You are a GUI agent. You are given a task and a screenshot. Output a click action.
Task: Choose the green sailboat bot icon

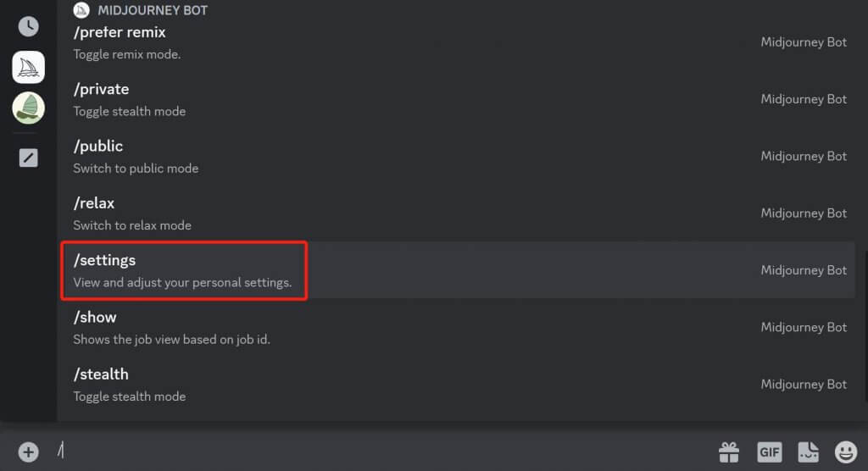[x=28, y=108]
